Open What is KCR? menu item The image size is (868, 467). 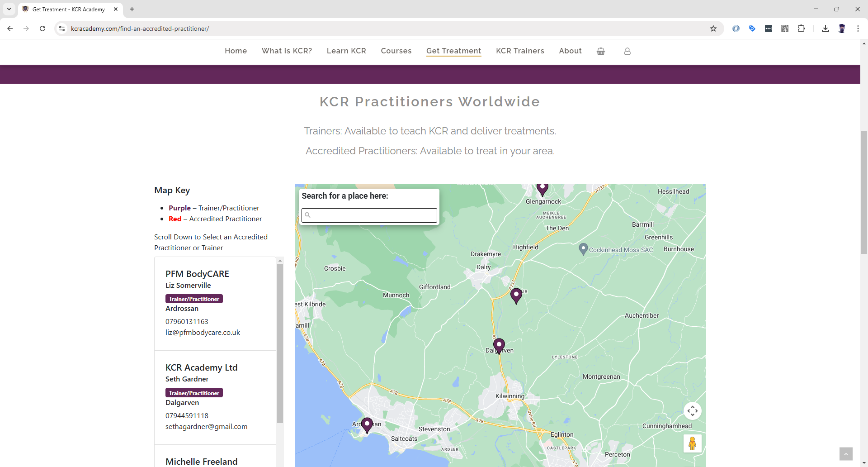287,51
